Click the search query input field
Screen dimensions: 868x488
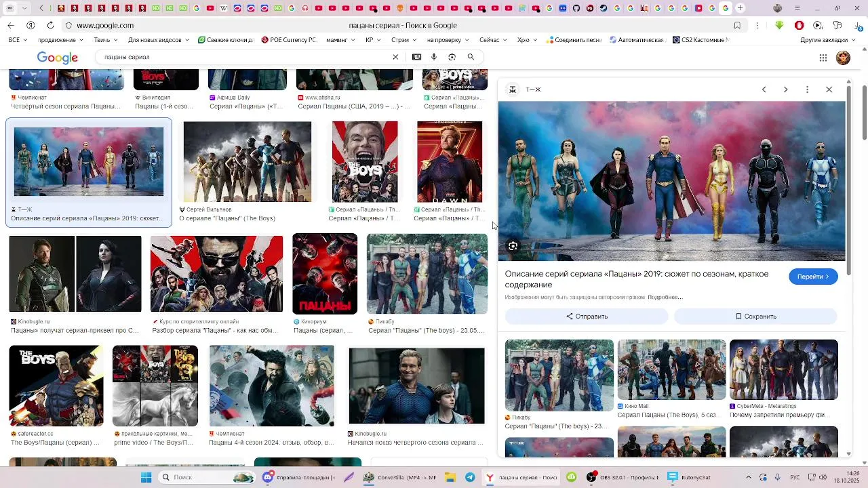click(x=244, y=57)
